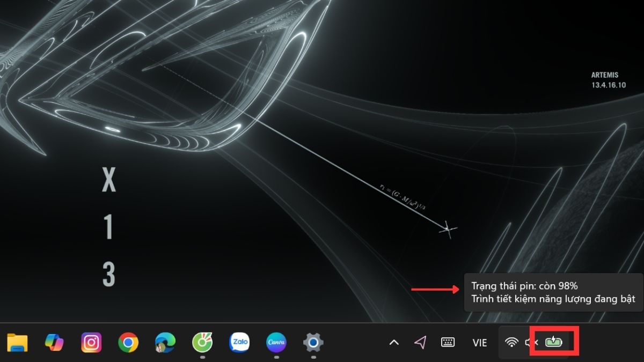Open Wi-Fi network settings icon
Image resolution: width=644 pixels, height=362 pixels.
(512, 342)
